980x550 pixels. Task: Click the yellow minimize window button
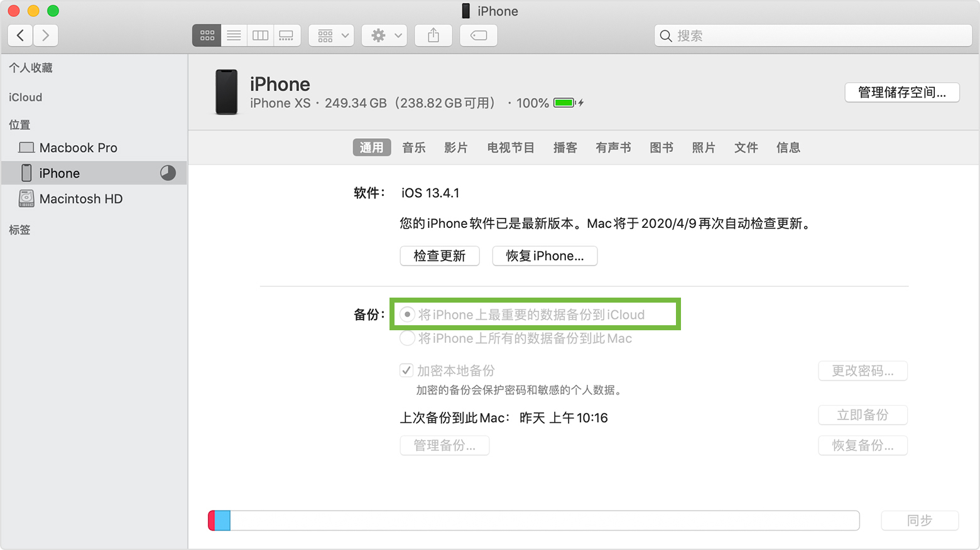click(x=33, y=11)
